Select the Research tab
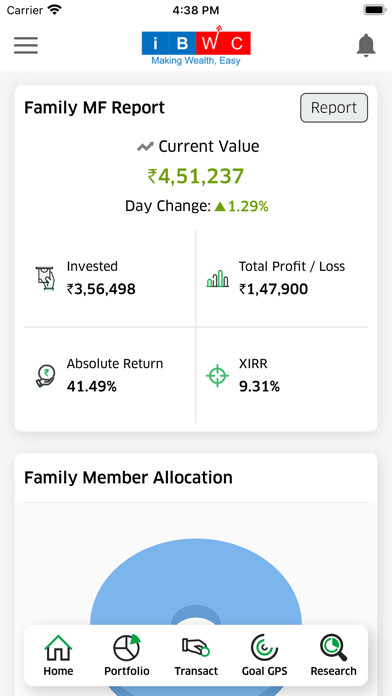The image size is (392, 696). point(333,655)
